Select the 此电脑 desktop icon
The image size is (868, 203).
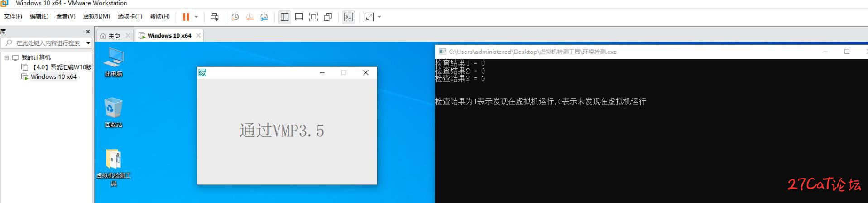coord(113,62)
